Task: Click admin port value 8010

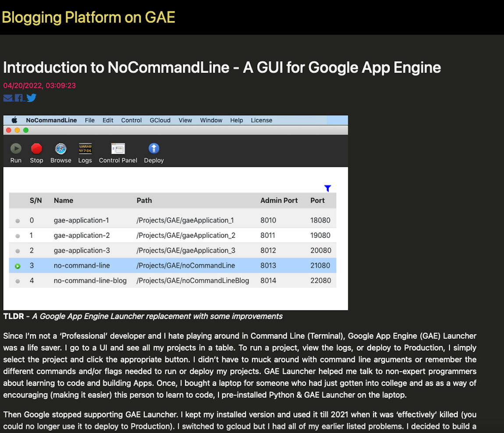Action: point(268,220)
